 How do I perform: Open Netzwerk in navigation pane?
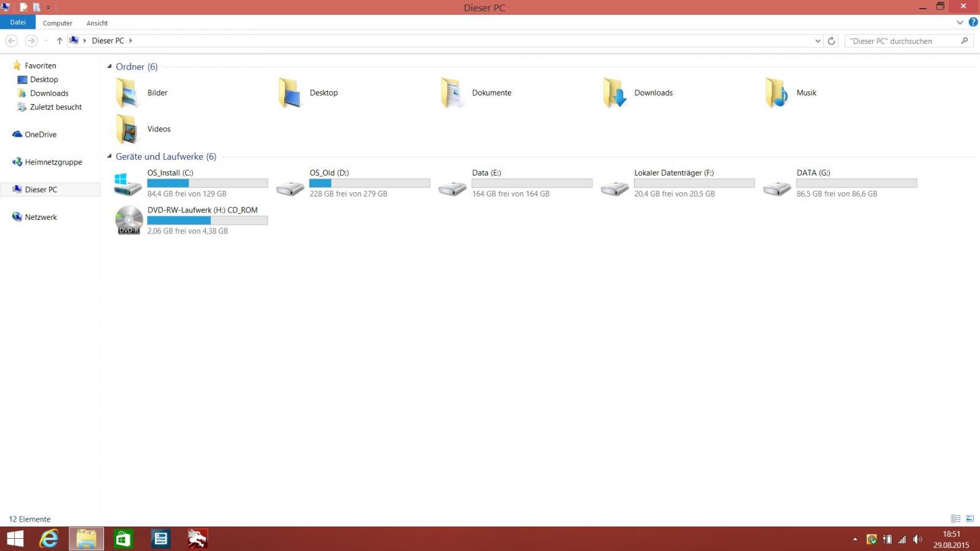click(40, 217)
